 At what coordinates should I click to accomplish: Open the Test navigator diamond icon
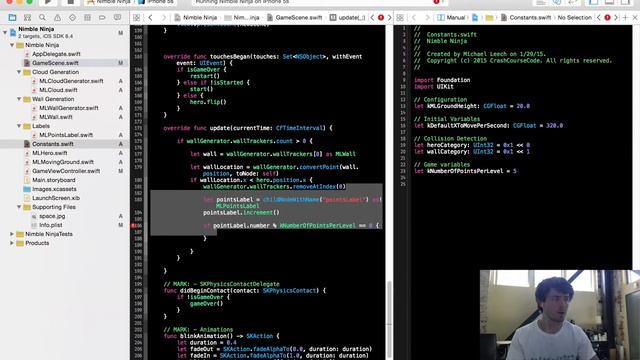click(x=72, y=18)
